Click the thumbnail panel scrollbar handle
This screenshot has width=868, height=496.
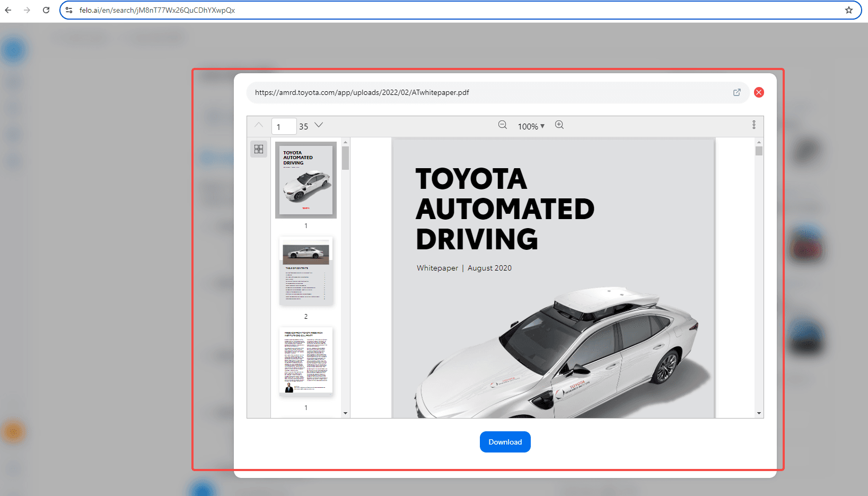tap(346, 158)
